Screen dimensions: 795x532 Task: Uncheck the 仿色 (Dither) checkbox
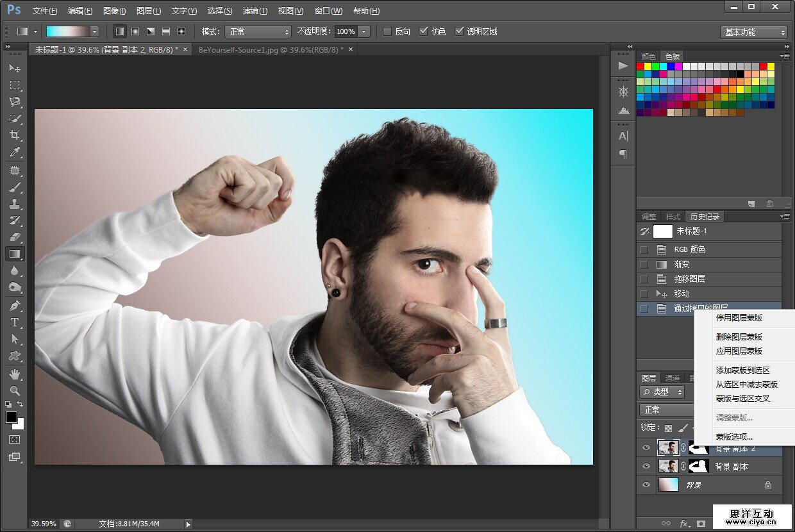[423, 31]
